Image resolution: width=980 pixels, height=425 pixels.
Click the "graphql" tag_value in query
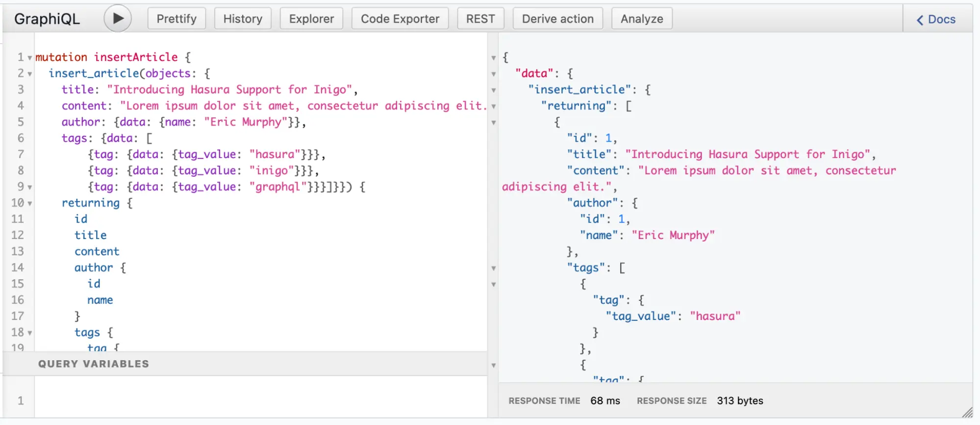(278, 186)
